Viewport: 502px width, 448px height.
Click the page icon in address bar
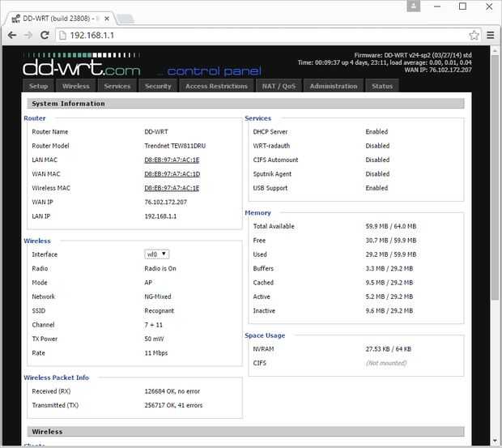63,35
